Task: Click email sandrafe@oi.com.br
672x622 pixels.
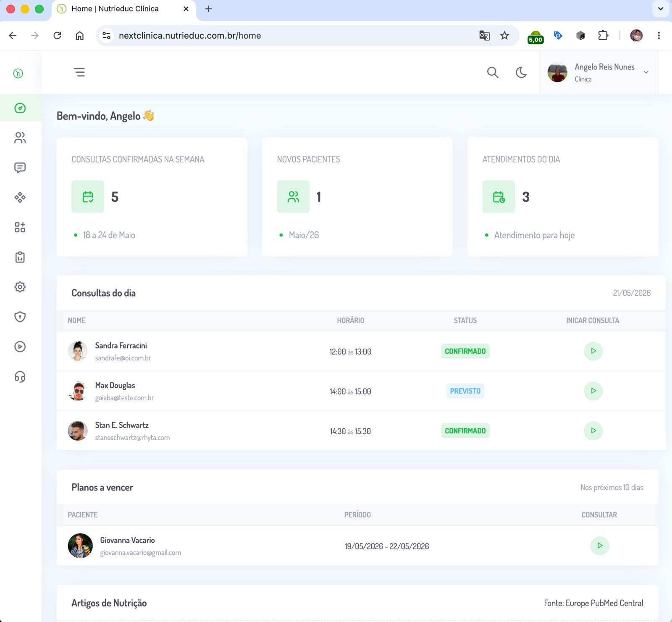Action: 123,358
